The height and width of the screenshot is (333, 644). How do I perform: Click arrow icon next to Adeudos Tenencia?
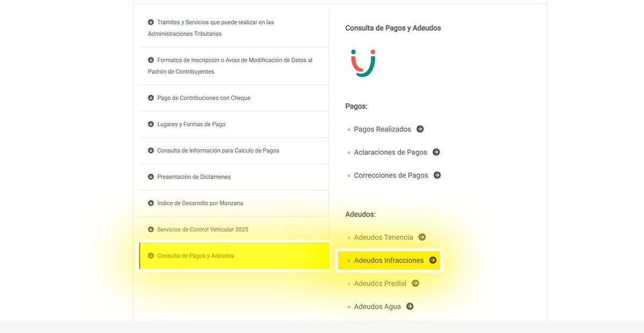point(422,237)
